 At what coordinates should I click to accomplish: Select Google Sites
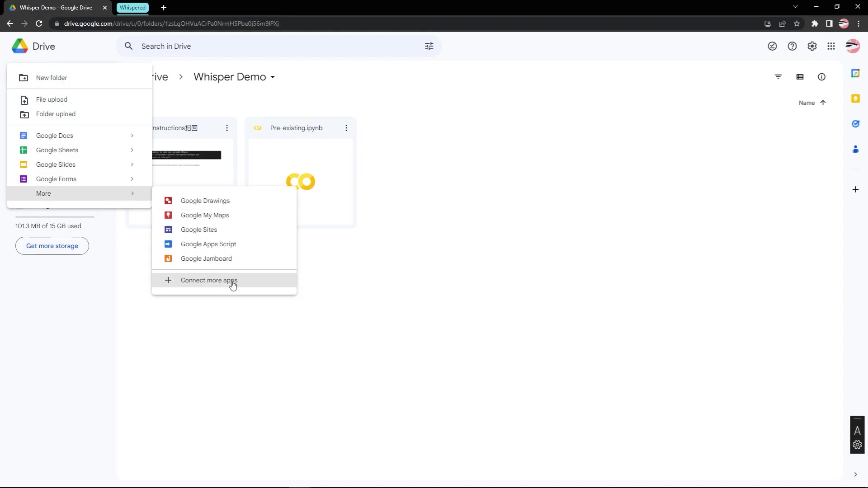(224, 230)
